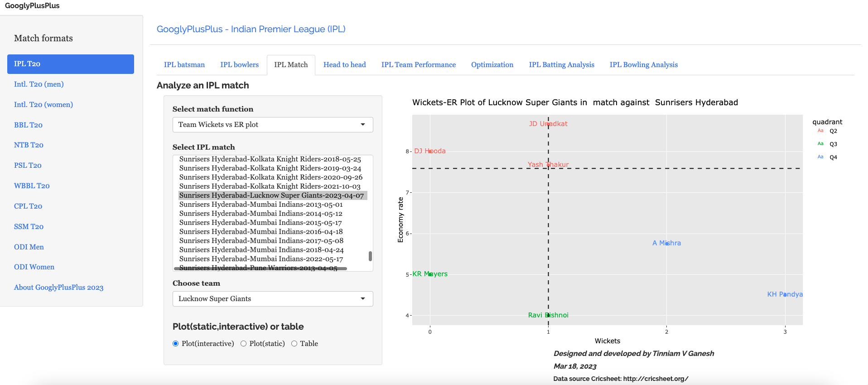
Task: Choose the Table radio option
Action: [x=294, y=344]
